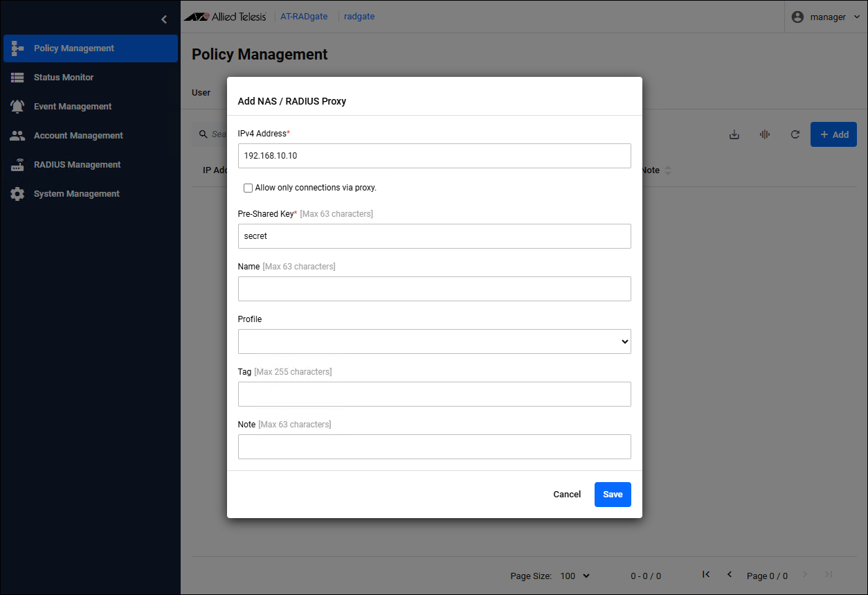Click the sort arrows beside the Note column

click(x=668, y=170)
